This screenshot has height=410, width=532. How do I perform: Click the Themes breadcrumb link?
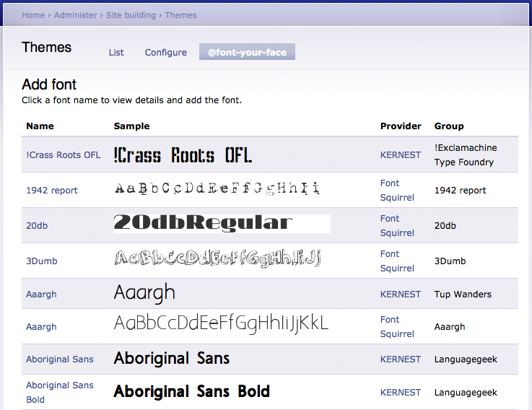(x=180, y=15)
